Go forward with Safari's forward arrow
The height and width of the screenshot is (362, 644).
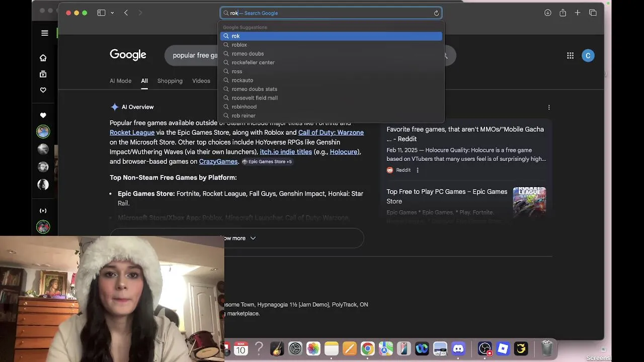tap(140, 13)
